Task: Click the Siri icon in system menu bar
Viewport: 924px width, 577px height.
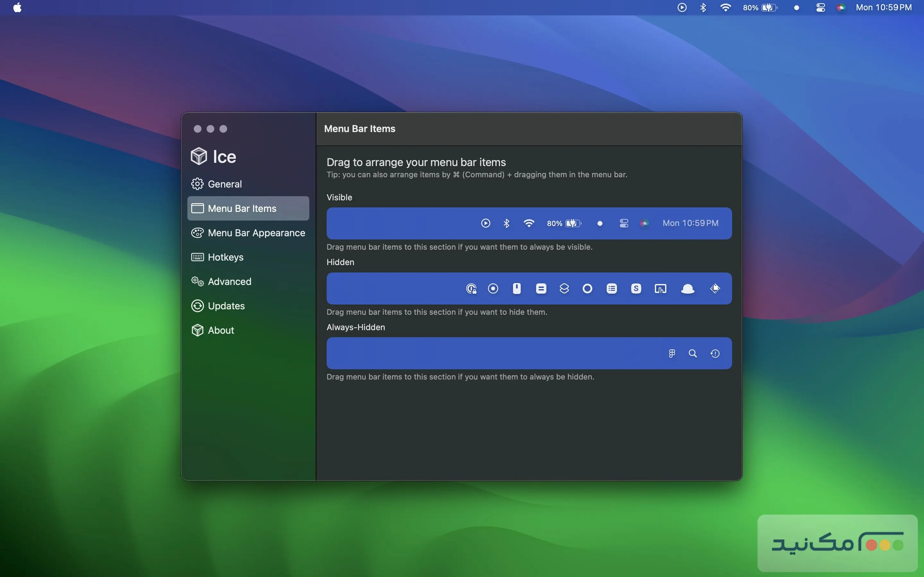Action: 841,8
